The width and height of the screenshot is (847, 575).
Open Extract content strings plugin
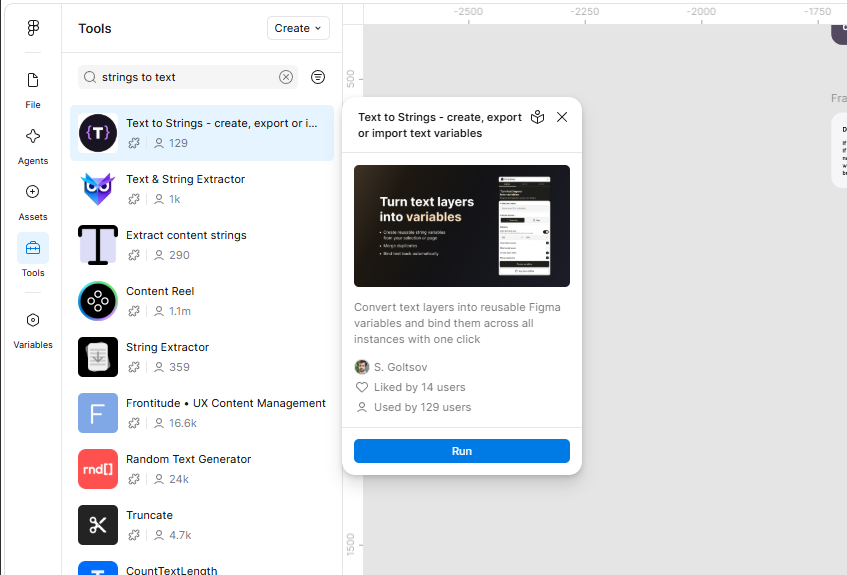[202, 245]
